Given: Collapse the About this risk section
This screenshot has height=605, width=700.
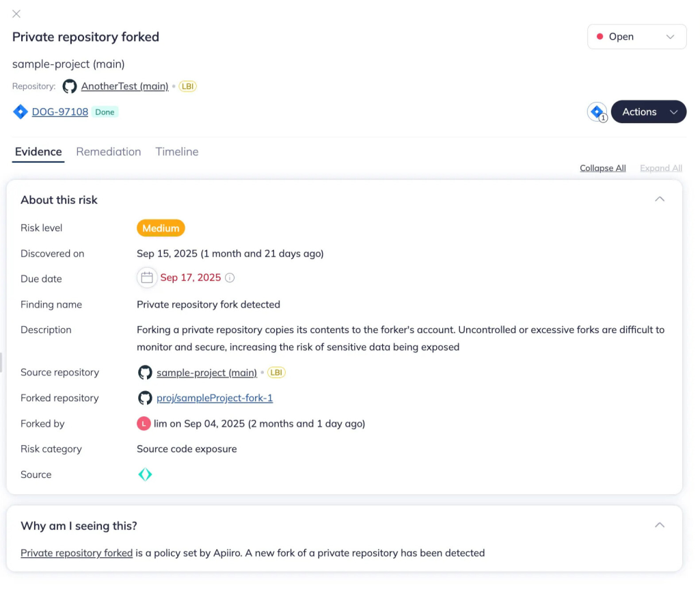Looking at the screenshot, I should (660, 199).
